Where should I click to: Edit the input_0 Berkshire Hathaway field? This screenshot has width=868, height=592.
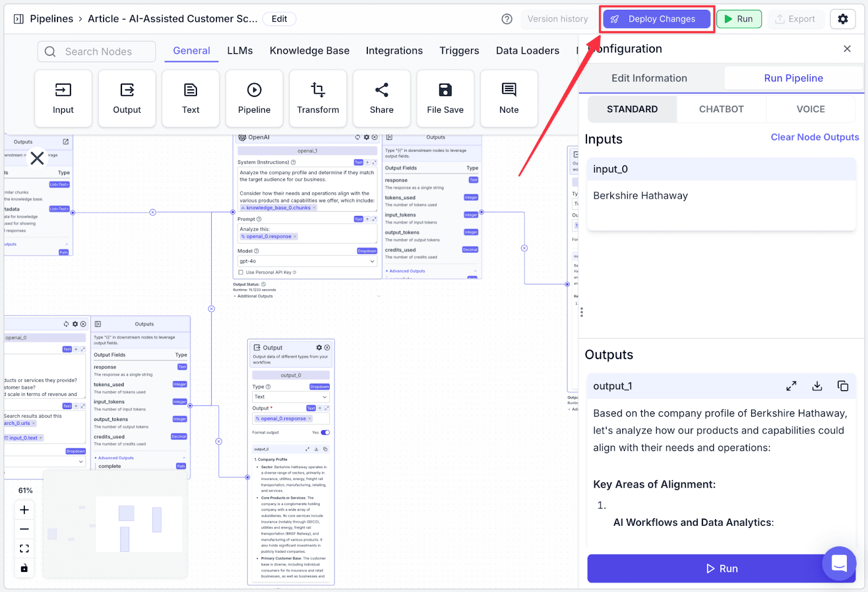(x=721, y=206)
